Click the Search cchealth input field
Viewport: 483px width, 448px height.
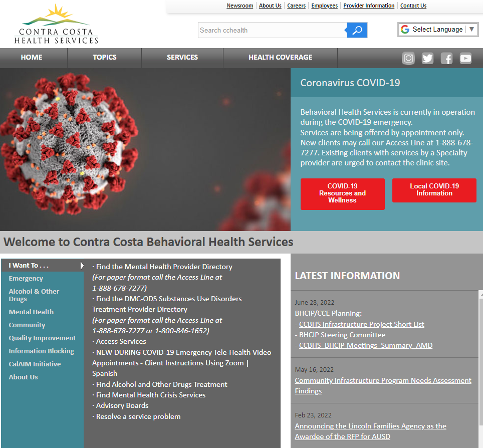[x=272, y=30]
